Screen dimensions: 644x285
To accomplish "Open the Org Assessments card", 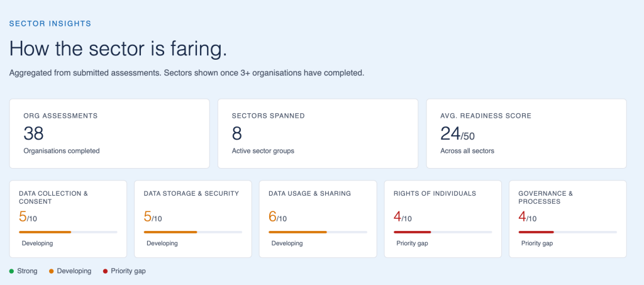I will (109, 133).
